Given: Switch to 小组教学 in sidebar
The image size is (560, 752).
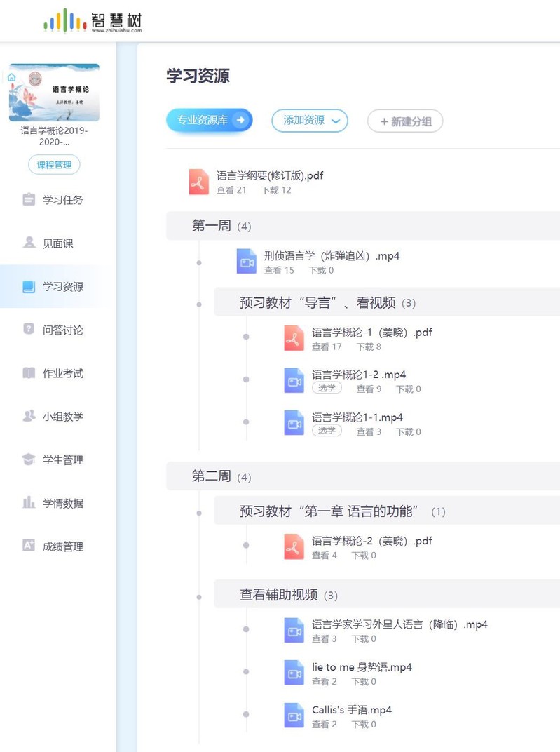Looking at the screenshot, I should pyautogui.click(x=62, y=416).
